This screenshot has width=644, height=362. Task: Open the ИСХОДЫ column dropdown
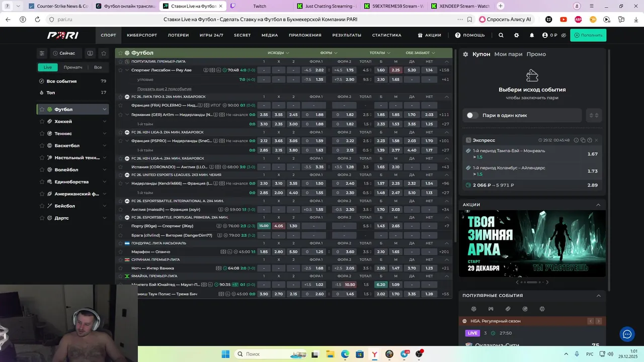coord(278,53)
